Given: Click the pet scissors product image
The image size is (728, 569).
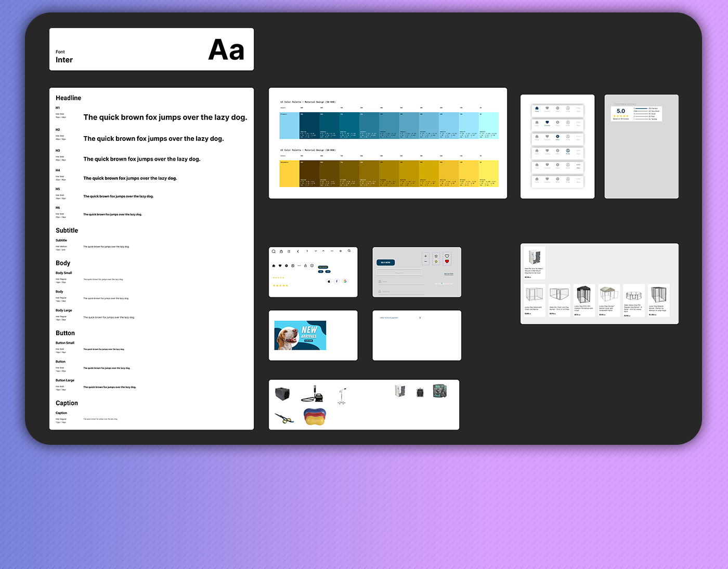Looking at the screenshot, I should 284,417.
